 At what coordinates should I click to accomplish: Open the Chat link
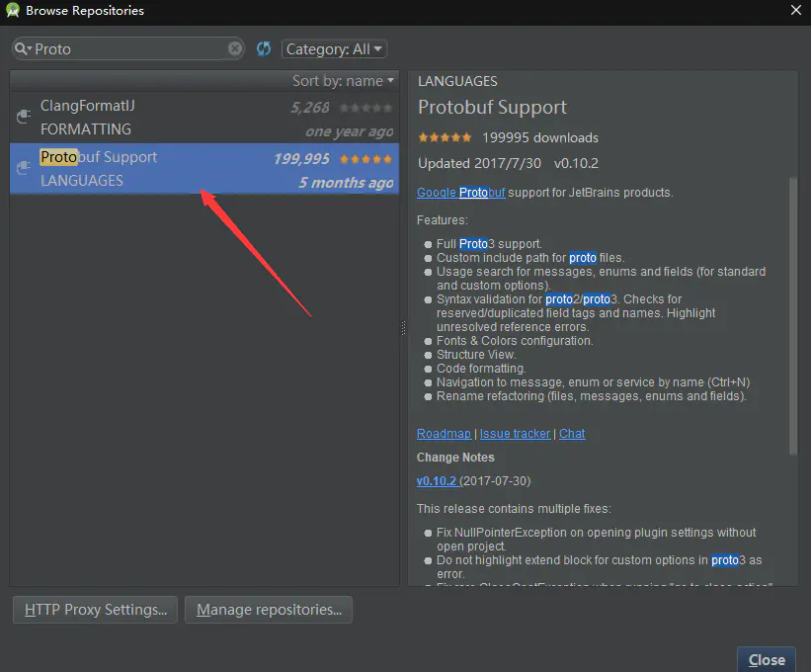pyautogui.click(x=572, y=434)
